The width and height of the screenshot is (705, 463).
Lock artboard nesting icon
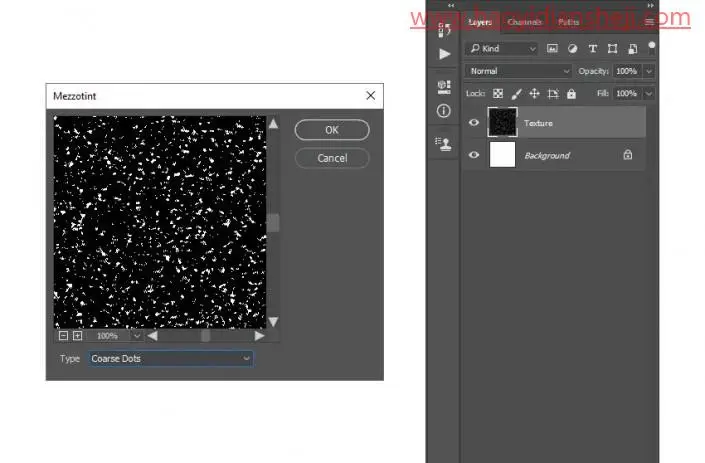(x=553, y=93)
